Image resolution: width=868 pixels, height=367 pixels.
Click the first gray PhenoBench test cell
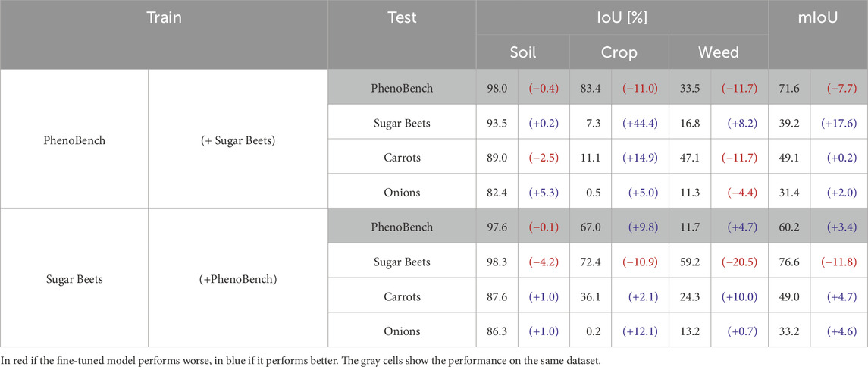coord(402,87)
